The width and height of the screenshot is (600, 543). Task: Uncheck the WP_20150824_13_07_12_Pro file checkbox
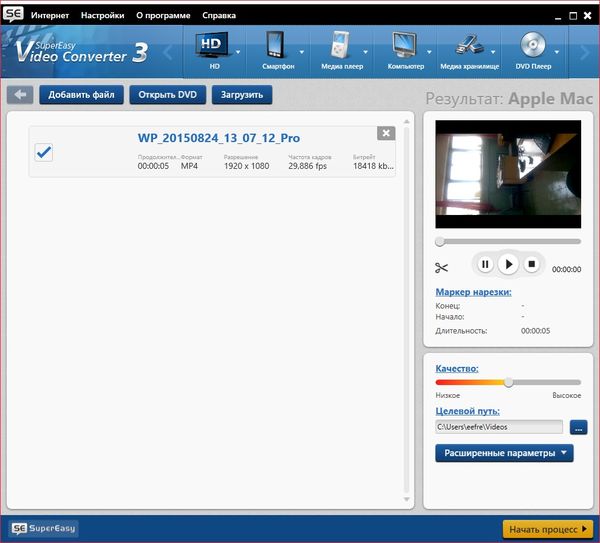pos(44,152)
